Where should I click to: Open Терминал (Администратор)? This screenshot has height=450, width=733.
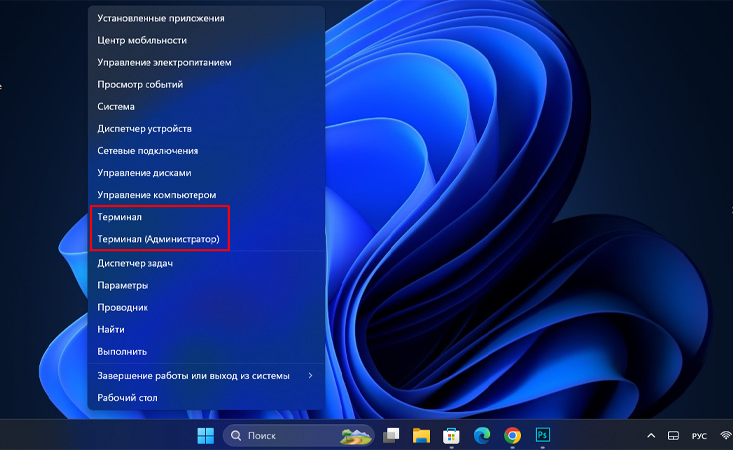pos(206,239)
